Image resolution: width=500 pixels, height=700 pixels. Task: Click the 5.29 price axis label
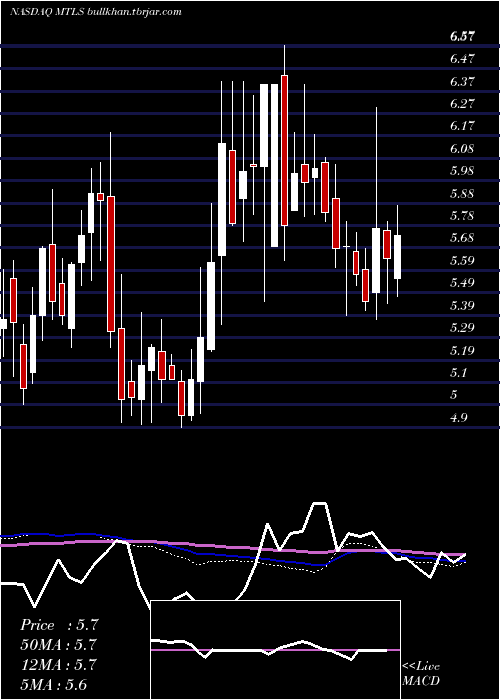pos(462,328)
